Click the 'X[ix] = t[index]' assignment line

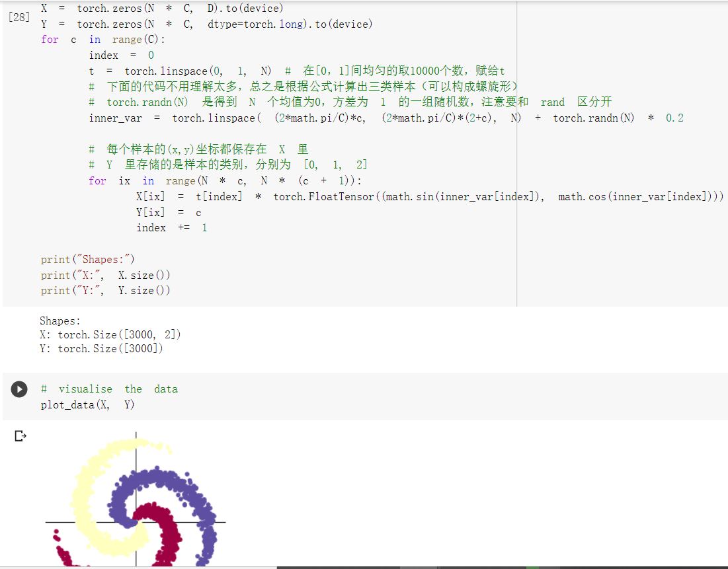click(x=430, y=196)
